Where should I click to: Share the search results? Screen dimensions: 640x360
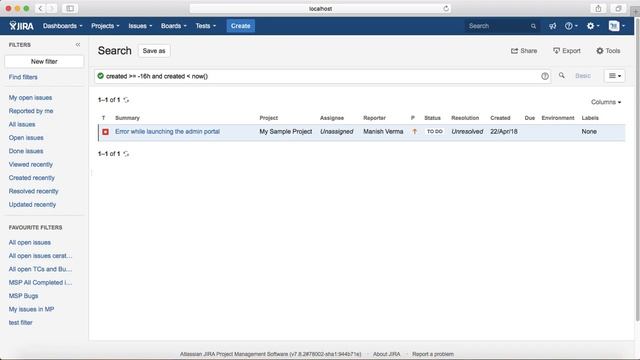click(524, 51)
